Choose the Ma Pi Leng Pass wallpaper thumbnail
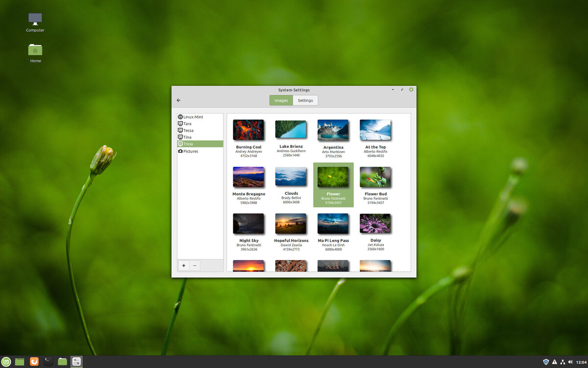This screenshot has height=368, width=588. pyautogui.click(x=333, y=224)
